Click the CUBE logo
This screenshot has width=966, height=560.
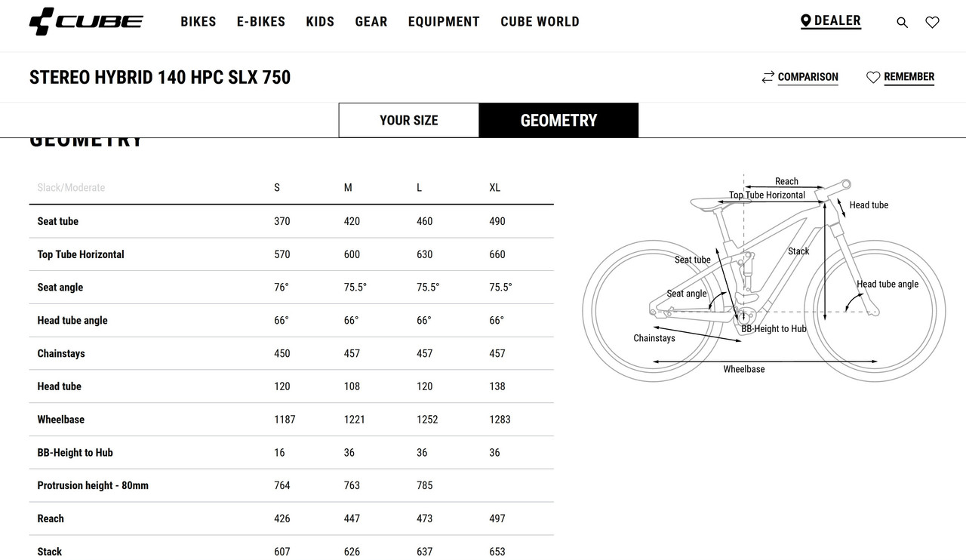point(86,22)
